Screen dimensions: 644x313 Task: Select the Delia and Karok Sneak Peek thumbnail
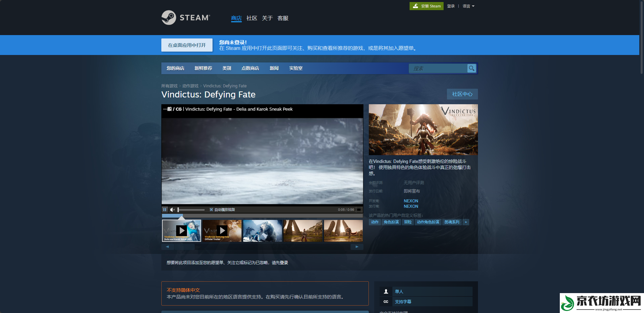coord(182,231)
